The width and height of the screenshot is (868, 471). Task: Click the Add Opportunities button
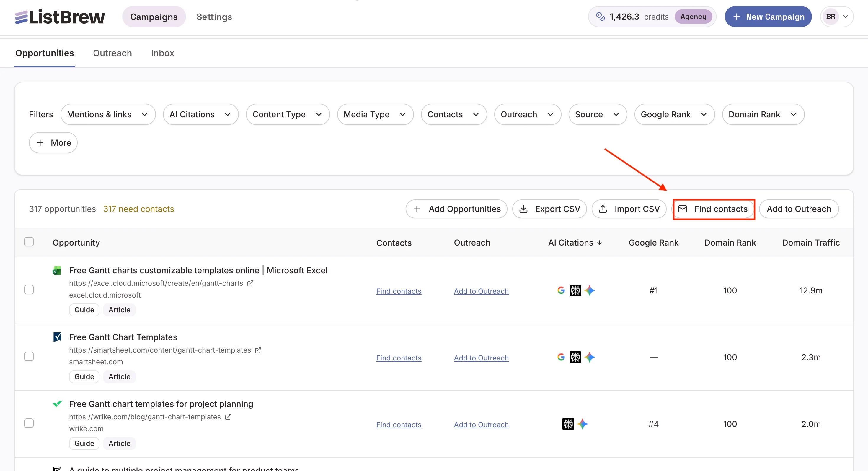[x=456, y=209]
